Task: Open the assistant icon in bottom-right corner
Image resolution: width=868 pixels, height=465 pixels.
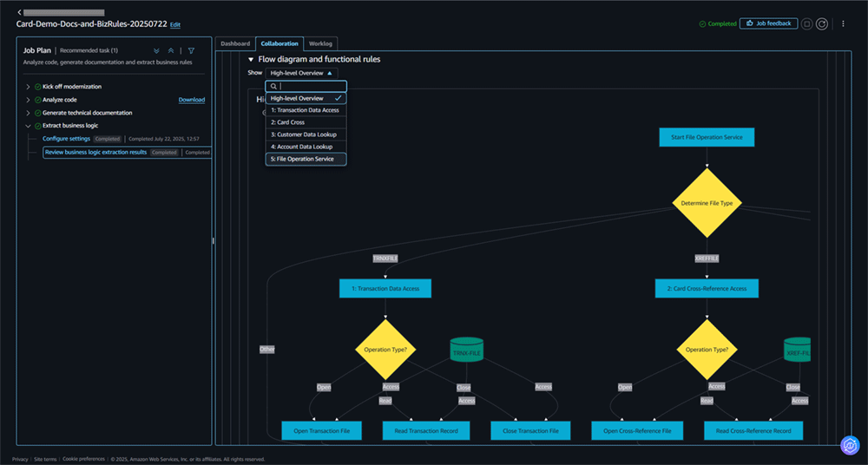Action: 850,445
